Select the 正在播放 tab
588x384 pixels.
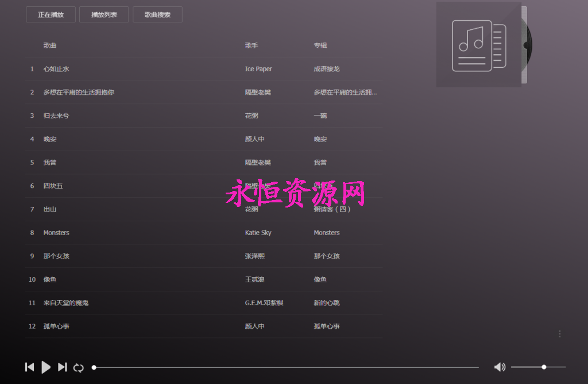[51, 14]
